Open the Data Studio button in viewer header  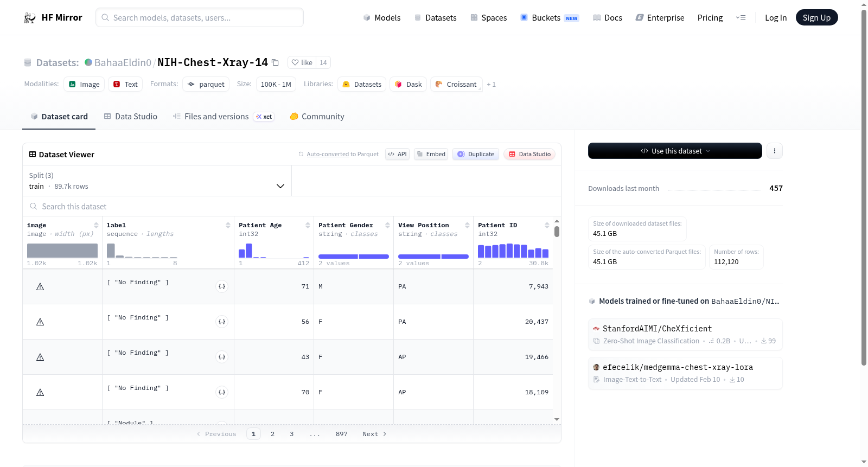tap(529, 154)
